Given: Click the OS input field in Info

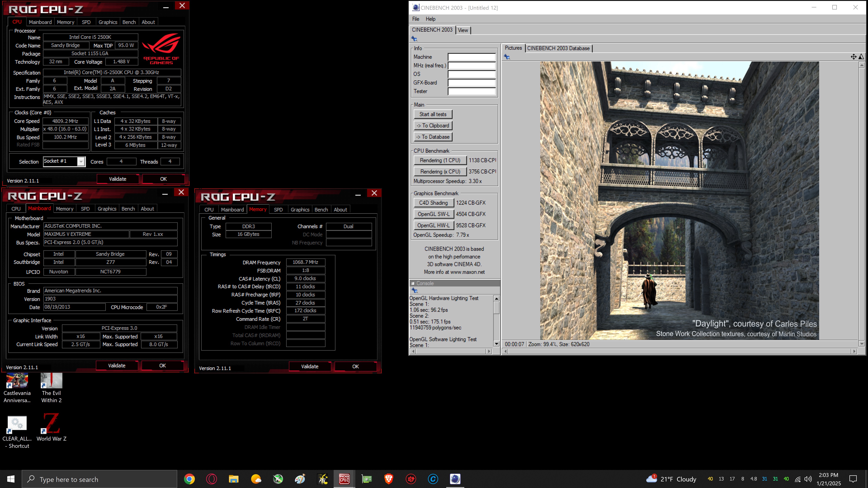Looking at the screenshot, I should pos(471,74).
